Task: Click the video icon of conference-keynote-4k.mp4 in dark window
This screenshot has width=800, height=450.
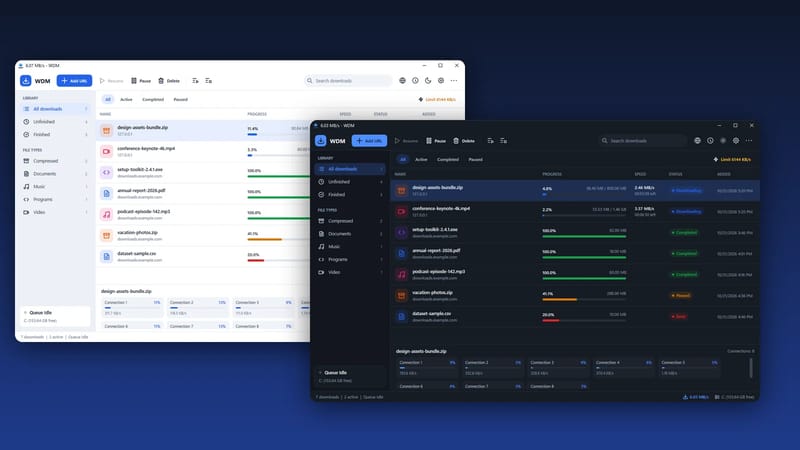Action: pyautogui.click(x=402, y=212)
